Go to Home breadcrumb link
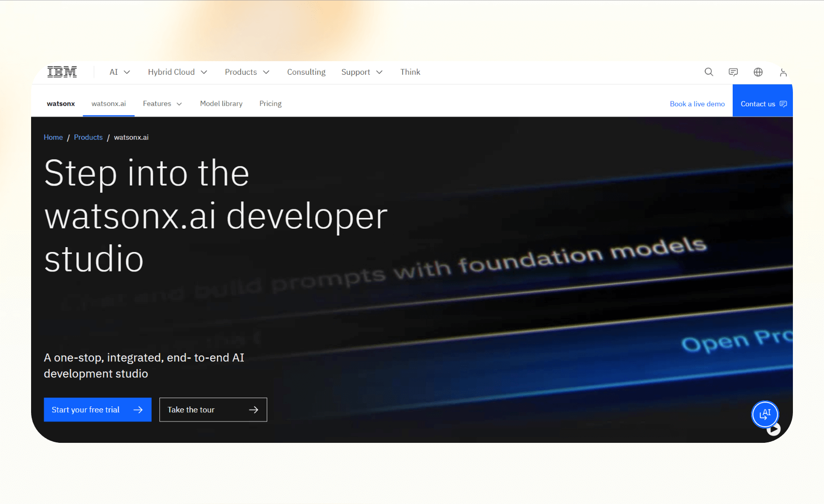 coord(53,137)
